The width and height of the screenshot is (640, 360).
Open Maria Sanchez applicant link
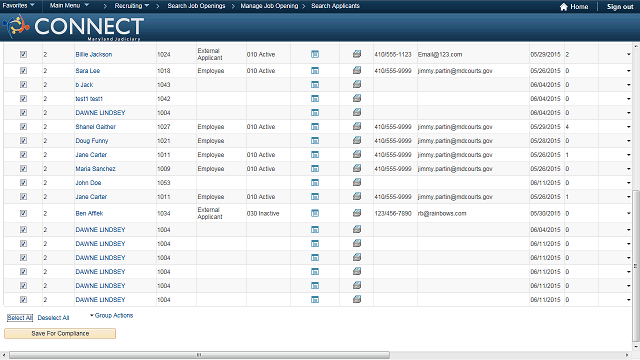[x=95, y=169]
